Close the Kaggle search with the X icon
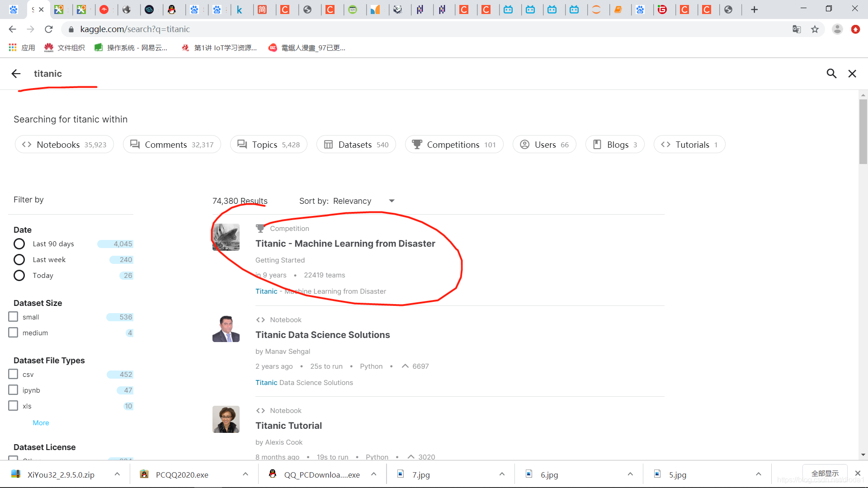This screenshot has height=488, width=868. click(852, 74)
